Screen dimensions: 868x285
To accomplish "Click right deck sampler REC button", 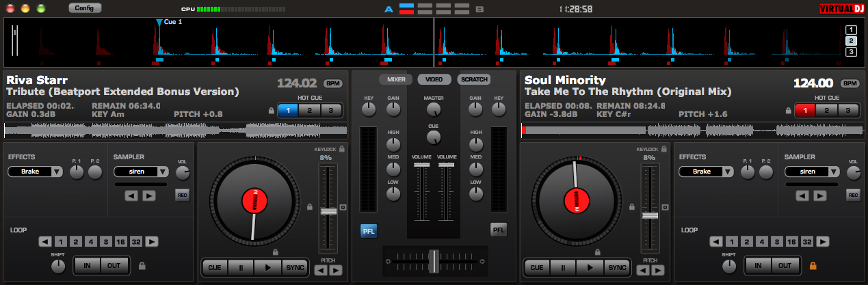I will (x=853, y=195).
